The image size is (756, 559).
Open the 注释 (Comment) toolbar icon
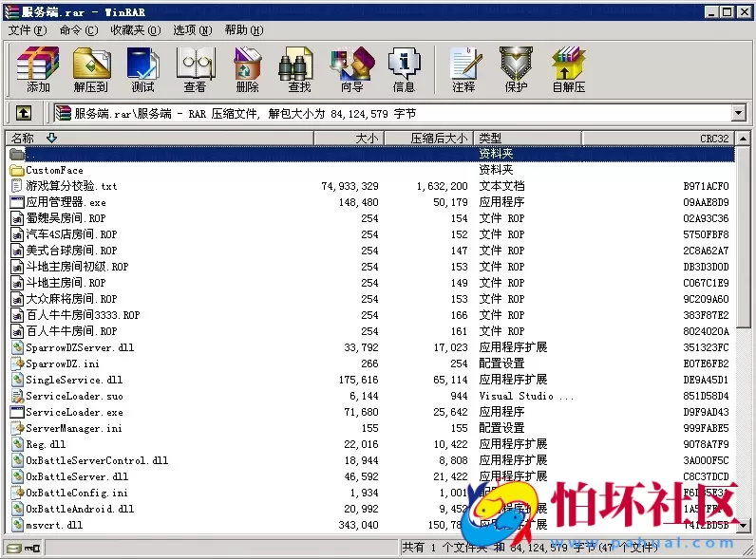463,69
